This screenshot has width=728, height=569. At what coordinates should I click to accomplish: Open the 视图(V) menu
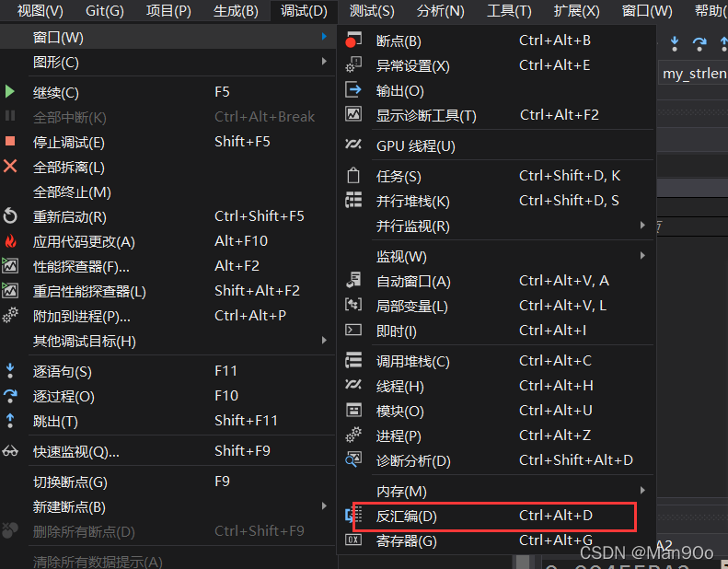[x=40, y=11]
